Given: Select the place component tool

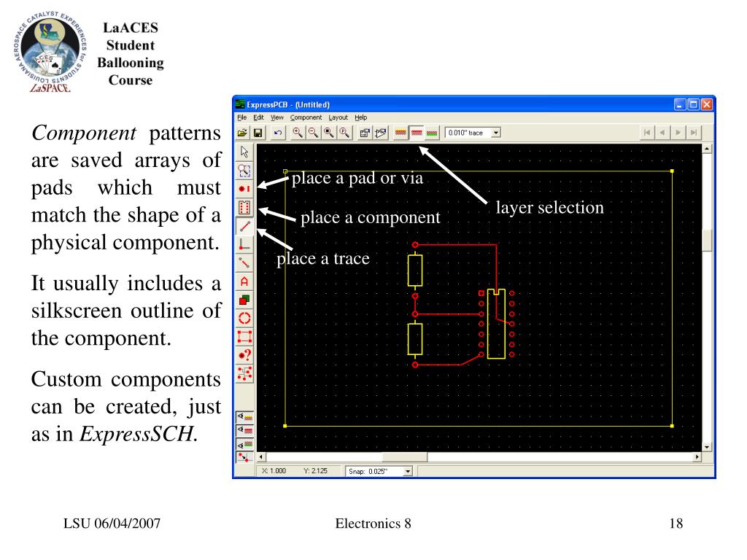Looking at the screenshot, I should click(x=244, y=208).
